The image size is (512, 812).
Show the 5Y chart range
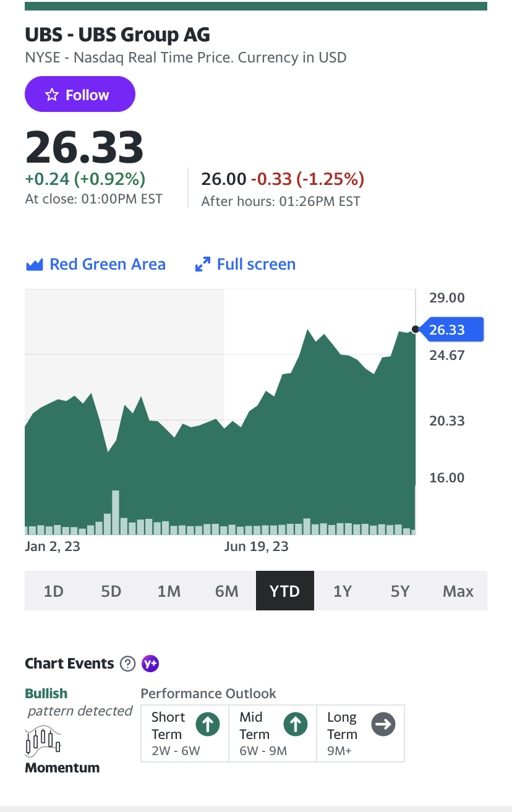click(x=400, y=591)
